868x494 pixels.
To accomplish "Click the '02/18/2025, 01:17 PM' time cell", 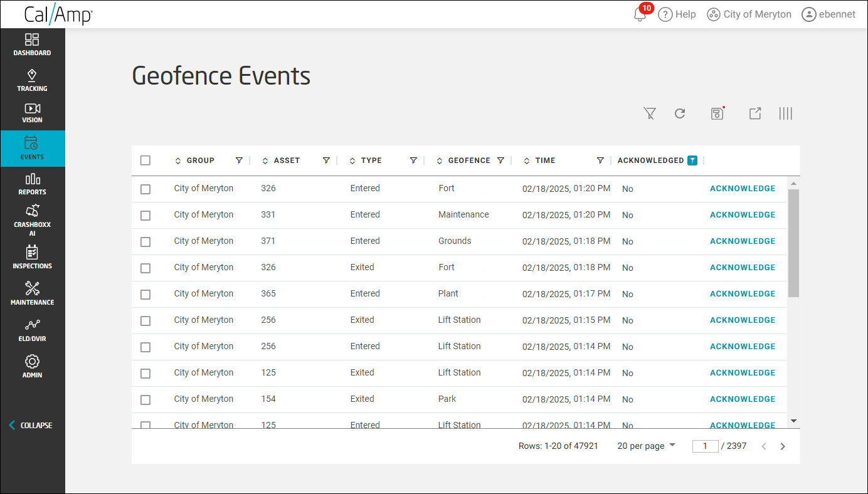I will (566, 294).
